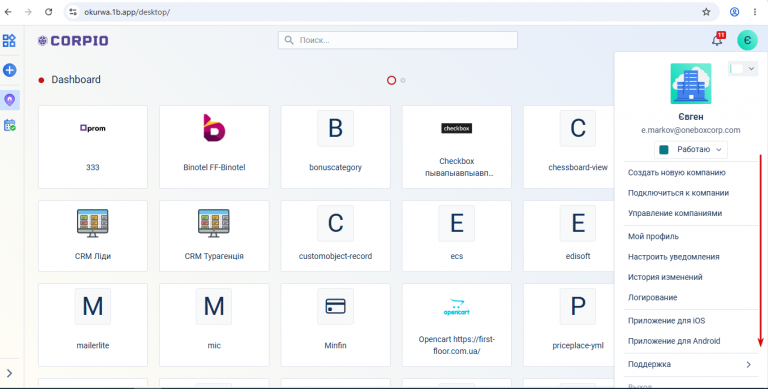The image size is (768, 389).
Task: Select the second small dashboard page indicator
Action: tap(403, 80)
